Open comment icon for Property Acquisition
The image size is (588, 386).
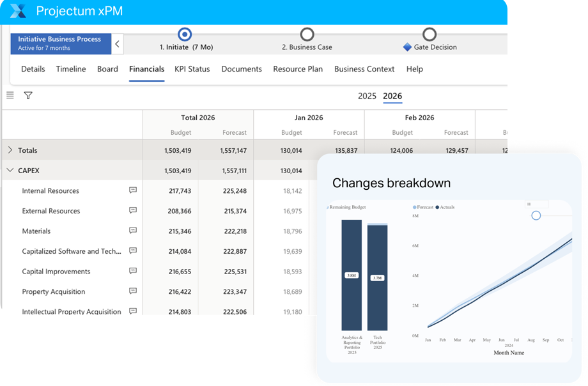click(133, 291)
